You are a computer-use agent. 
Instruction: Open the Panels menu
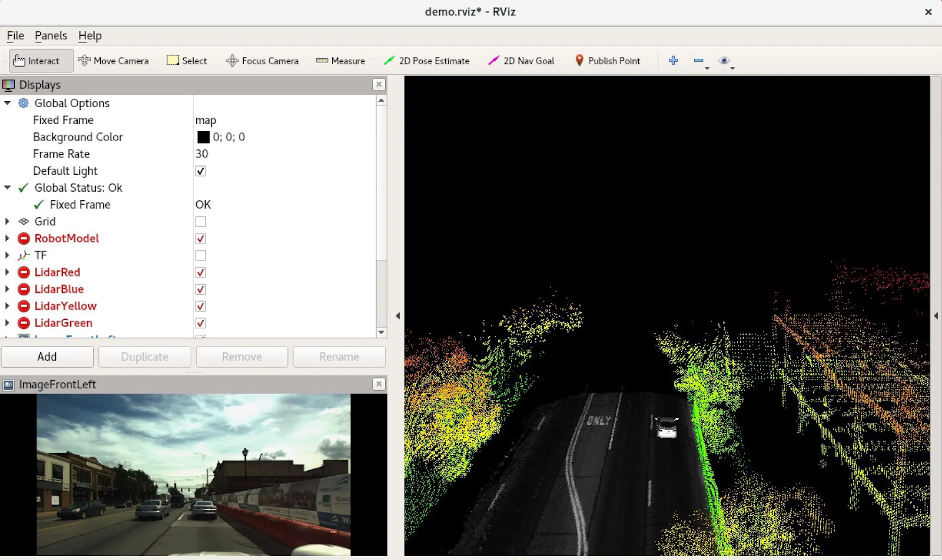coord(51,36)
